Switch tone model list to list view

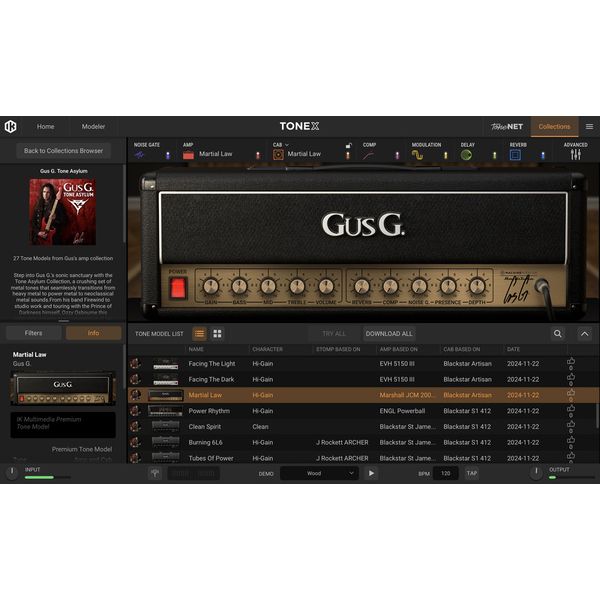tap(199, 334)
